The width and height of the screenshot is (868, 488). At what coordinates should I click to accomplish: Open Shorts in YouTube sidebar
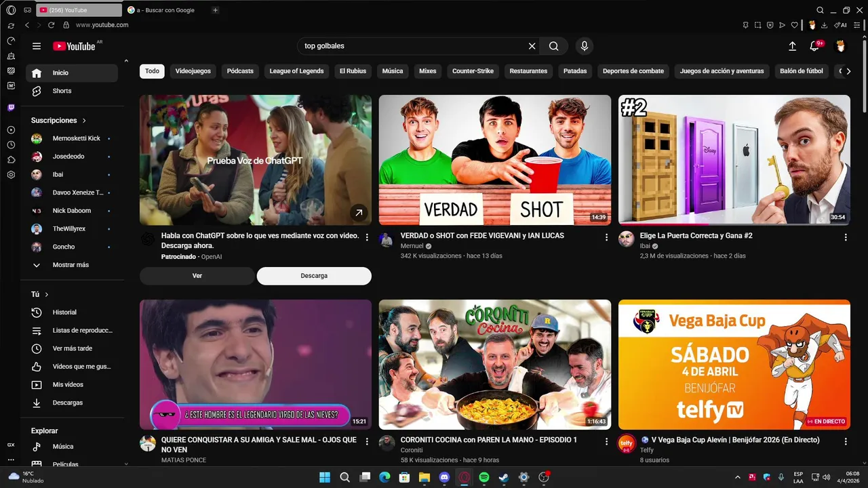[x=72, y=91]
